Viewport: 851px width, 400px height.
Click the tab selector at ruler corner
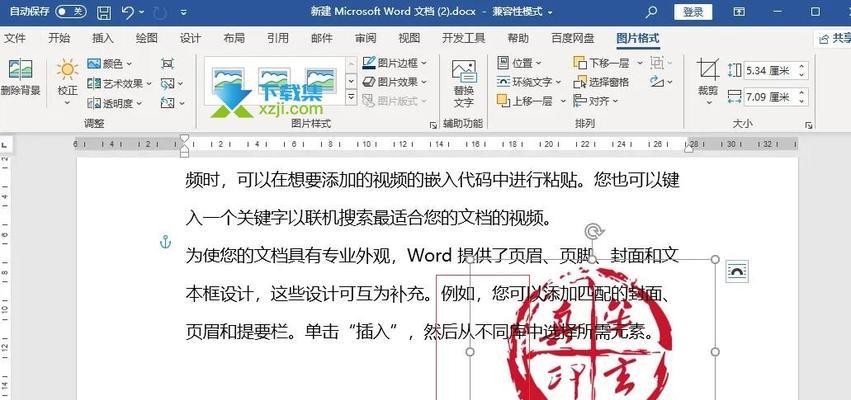pos(4,144)
